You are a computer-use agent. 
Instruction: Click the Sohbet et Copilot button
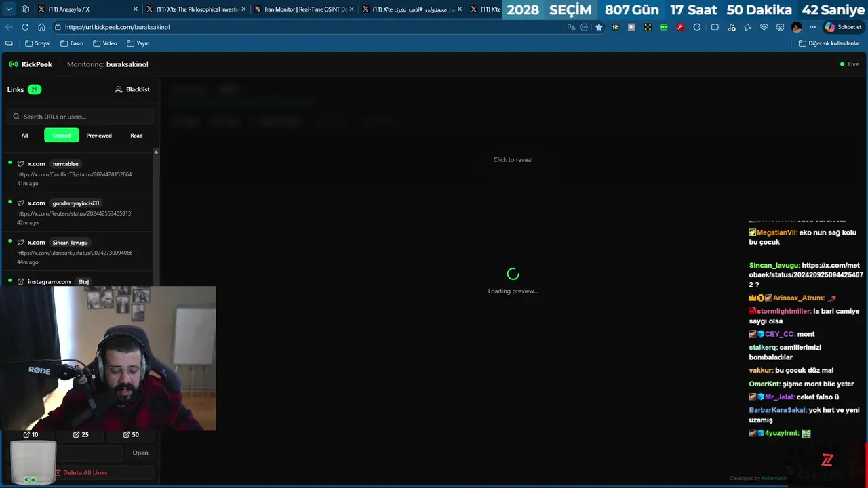(843, 27)
